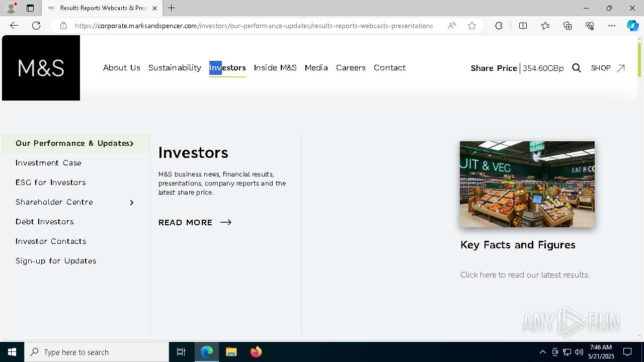Viewport: 644px width, 362px height.
Task: Open Windows Start menu
Action: click(x=12, y=352)
